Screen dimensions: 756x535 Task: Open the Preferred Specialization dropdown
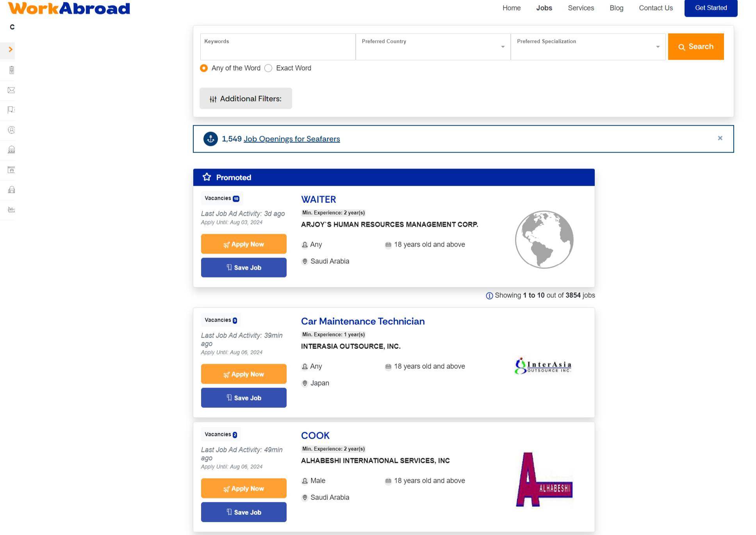tap(588, 47)
